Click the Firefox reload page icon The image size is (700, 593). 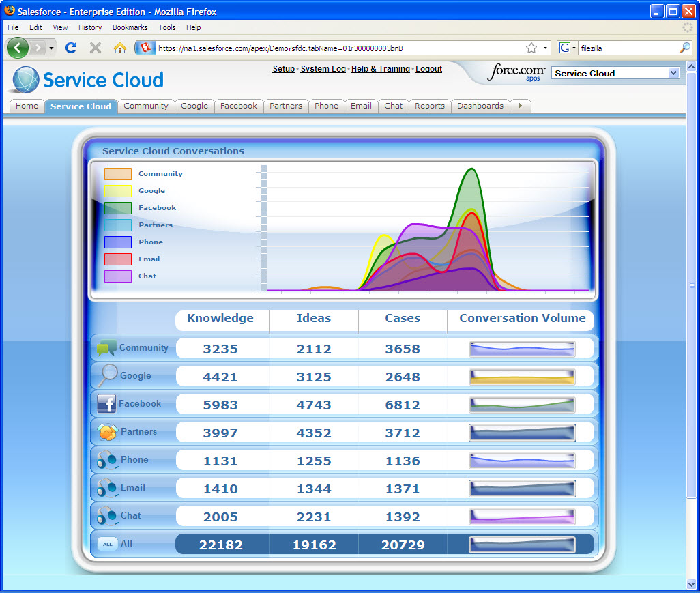point(70,48)
